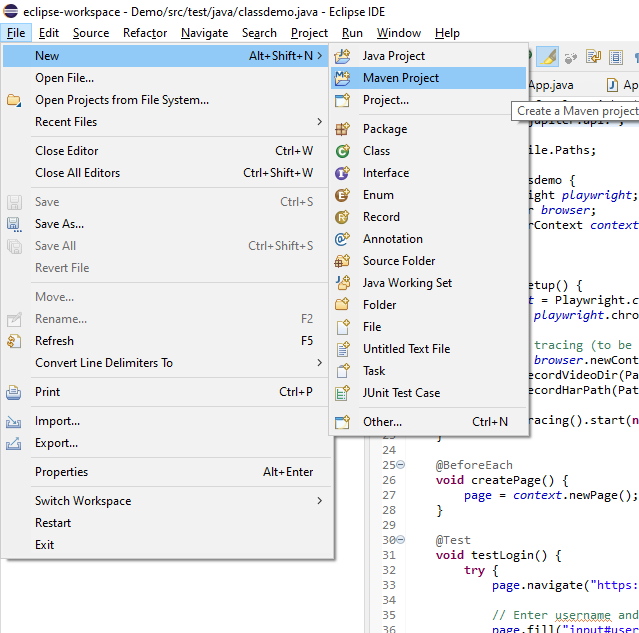This screenshot has height=633, width=639.
Task: Click the disabled Save entry
Action: 165,202
